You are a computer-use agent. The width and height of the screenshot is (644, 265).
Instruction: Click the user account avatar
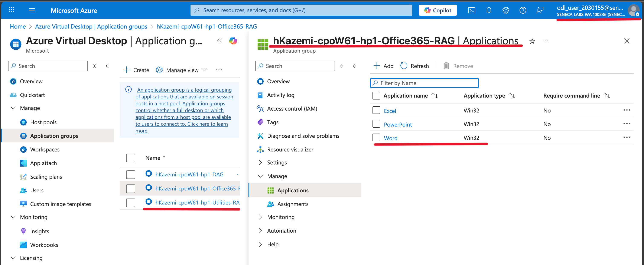(x=633, y=10)
